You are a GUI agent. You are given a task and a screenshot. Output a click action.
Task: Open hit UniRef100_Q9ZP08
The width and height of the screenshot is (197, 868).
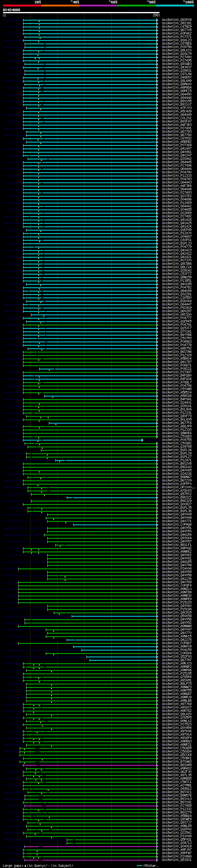click(177, 20)
